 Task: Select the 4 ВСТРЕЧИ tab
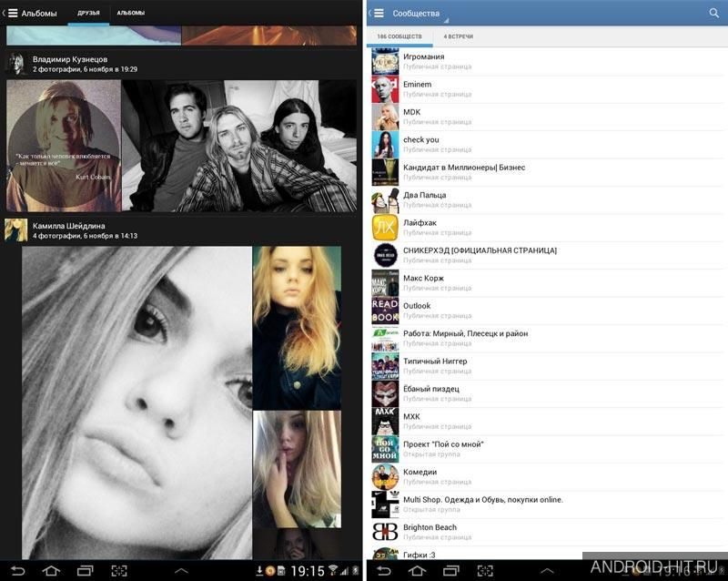[459, 36]
